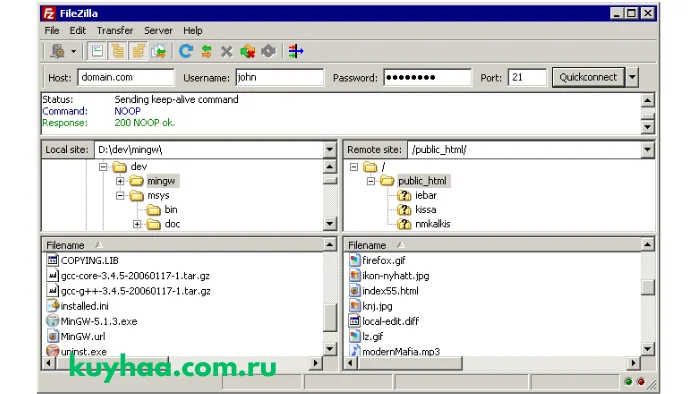Open the Site Manager dropdown arrow
This screenshot has width=700, height=394.
pyautogui.click(x=74, y=51)
